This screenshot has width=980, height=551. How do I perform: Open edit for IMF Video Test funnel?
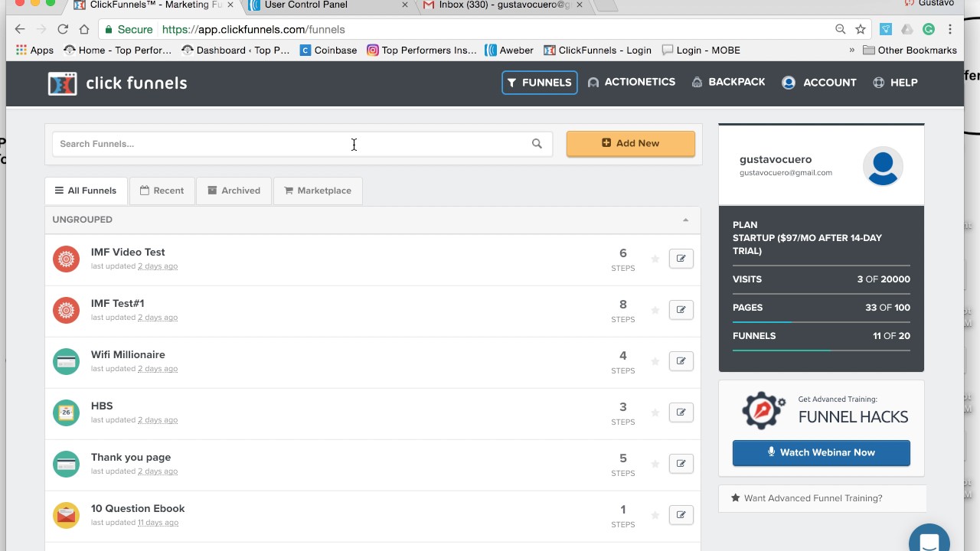[681, 259]
